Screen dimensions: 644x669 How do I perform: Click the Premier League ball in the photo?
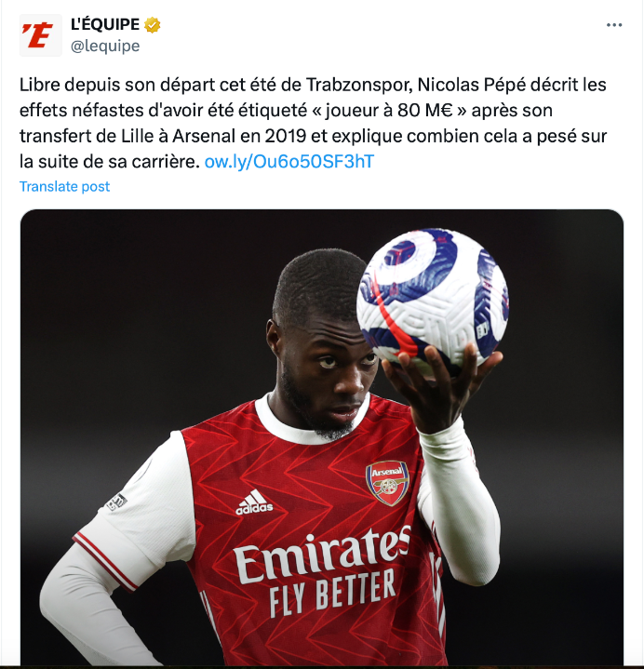[433, 301]
